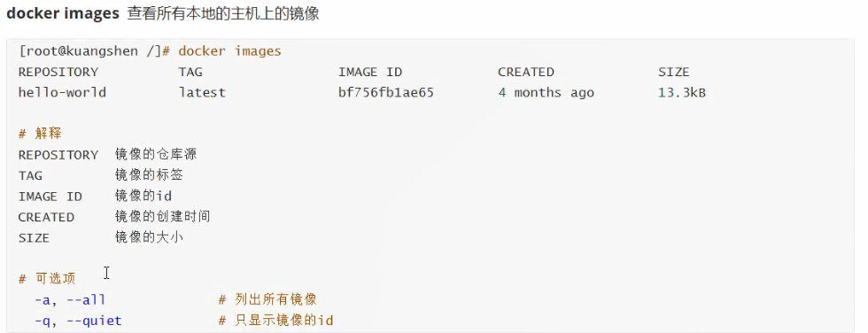Click the '4 months ago' created value
This screenshot has height=333, width=868.
point(546,92)
